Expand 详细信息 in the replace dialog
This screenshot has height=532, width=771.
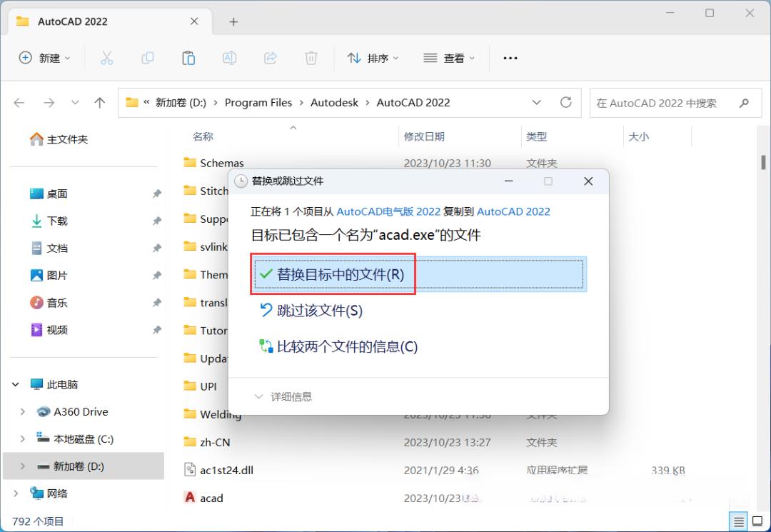tap(283, 397)
